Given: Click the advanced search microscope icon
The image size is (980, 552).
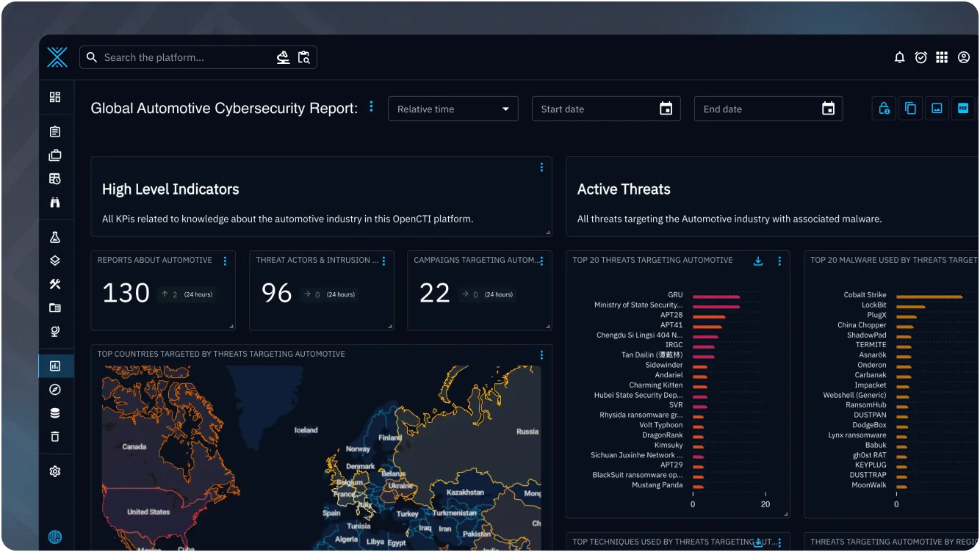Looking at the screenshot, I should click(x=283, y=57).
